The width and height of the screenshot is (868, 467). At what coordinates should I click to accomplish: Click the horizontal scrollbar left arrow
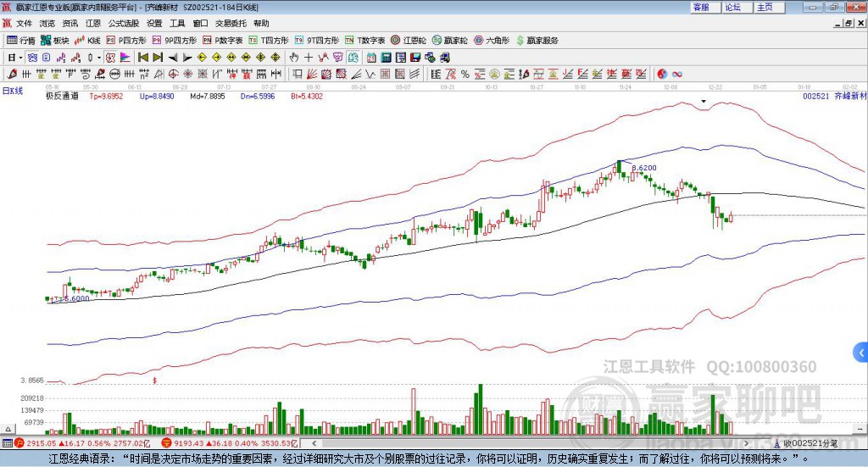(314, 443)
